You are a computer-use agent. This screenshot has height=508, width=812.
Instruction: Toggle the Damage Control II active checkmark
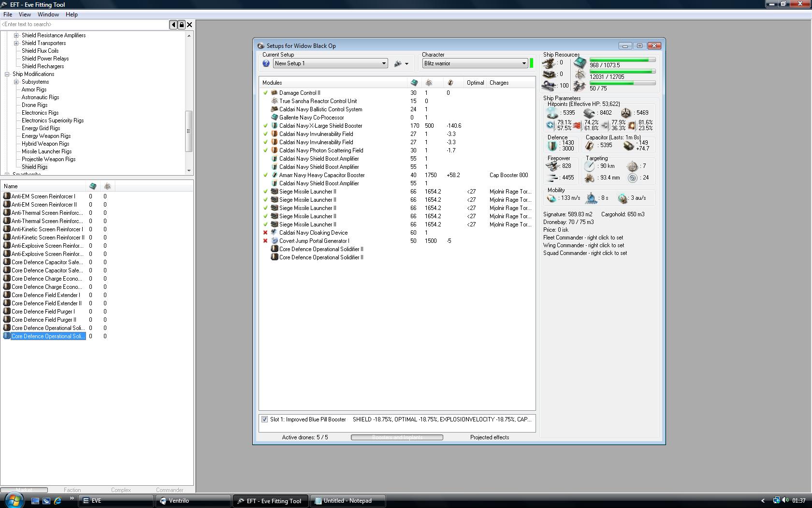(265, 93)
